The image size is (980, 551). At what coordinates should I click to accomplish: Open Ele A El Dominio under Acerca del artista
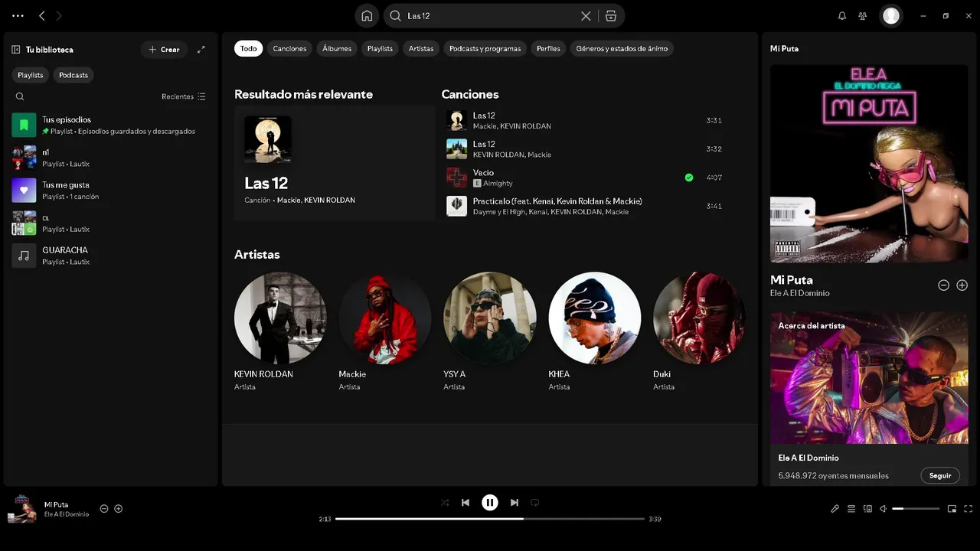click(808, 458)
